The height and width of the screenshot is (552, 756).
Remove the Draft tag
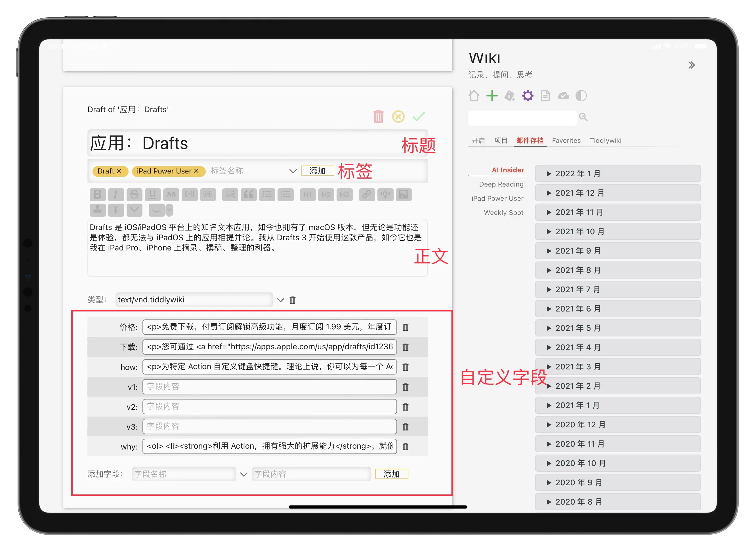coord(119,171)
